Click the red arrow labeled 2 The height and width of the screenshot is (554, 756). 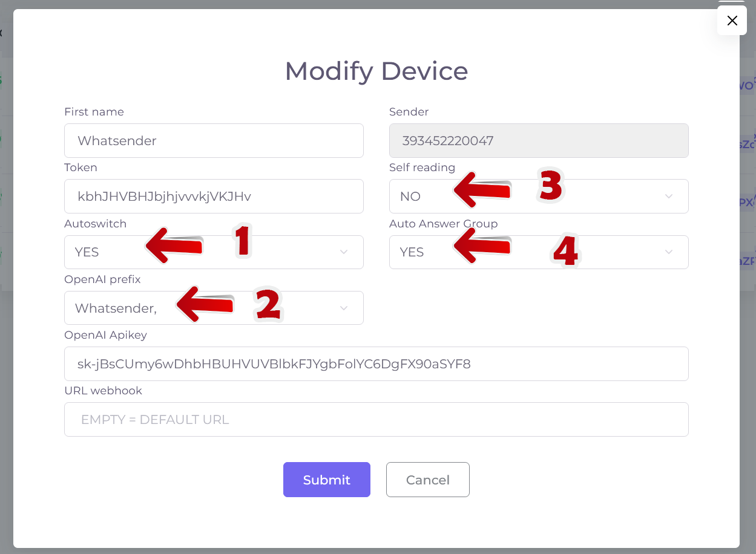pyautogui.click(x=205, y=303)
